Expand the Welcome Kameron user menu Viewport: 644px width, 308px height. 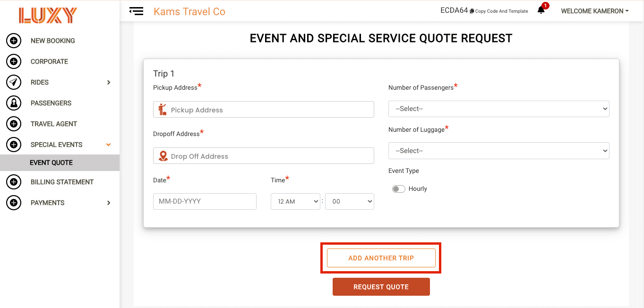tap(595, 11)
